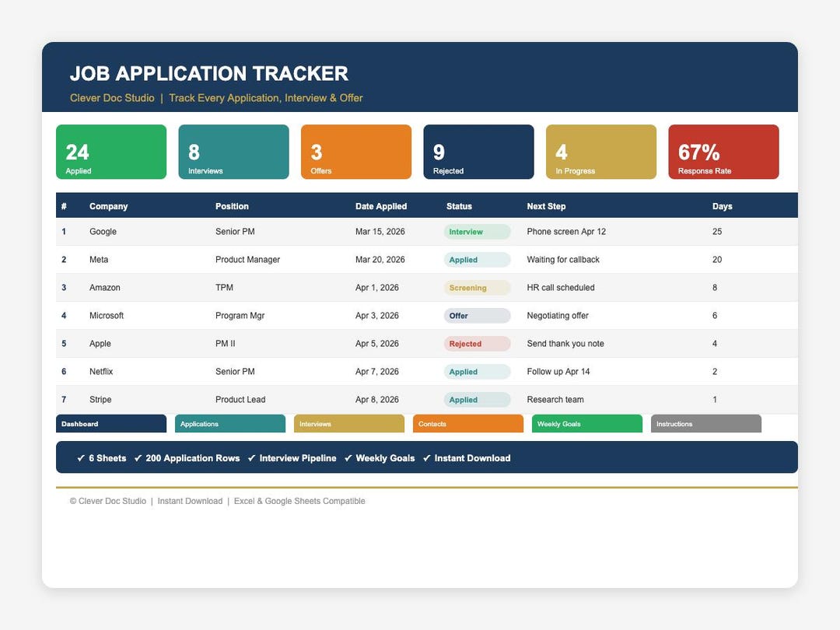Image resolution: width=840 pixels, height=630 pixels.
Task: Click the Product Manager position cell
Action: pyautogui.click(x=247, y=259)
